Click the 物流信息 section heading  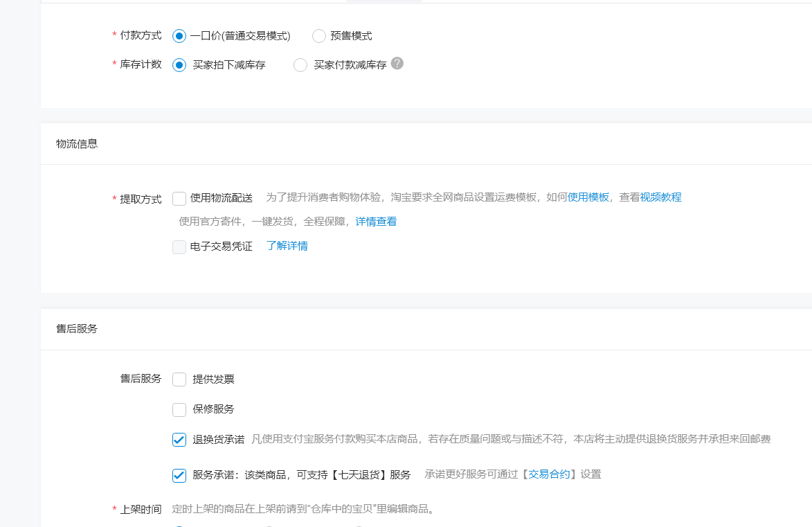click(77, 144)
